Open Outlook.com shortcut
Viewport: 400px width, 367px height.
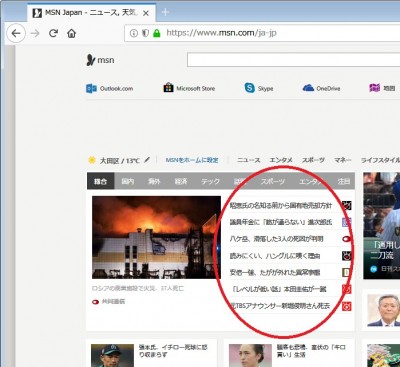(110, 88)
